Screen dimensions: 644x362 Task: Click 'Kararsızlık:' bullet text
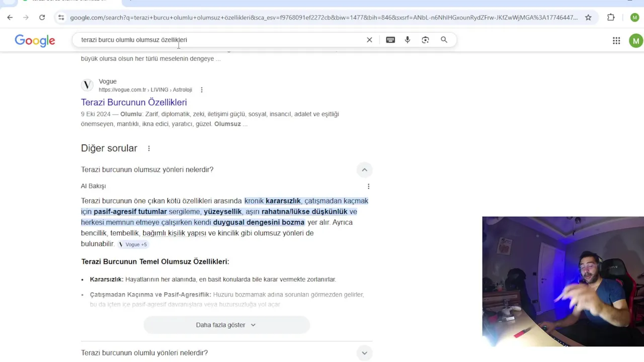click(x=107, y=280)
